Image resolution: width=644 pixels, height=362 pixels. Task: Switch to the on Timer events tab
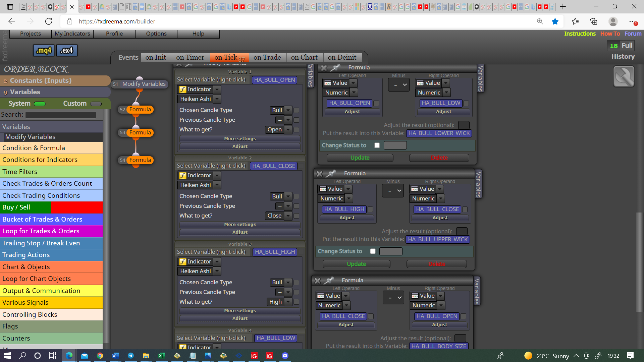point(191,57)
